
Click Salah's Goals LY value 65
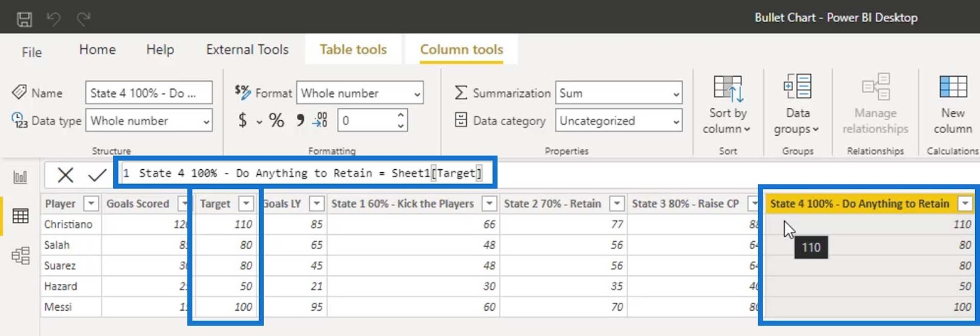316,245
